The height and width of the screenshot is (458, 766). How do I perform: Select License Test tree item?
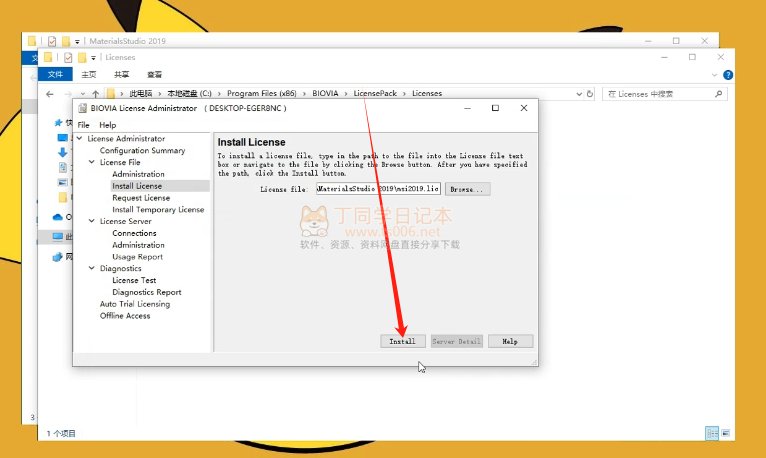[x=134, y=280]
